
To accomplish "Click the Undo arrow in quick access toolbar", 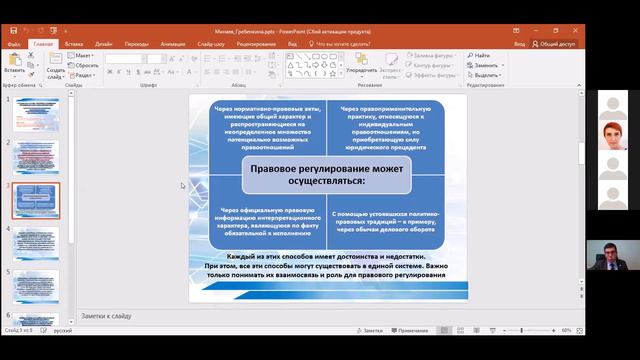I will point(27,31).
